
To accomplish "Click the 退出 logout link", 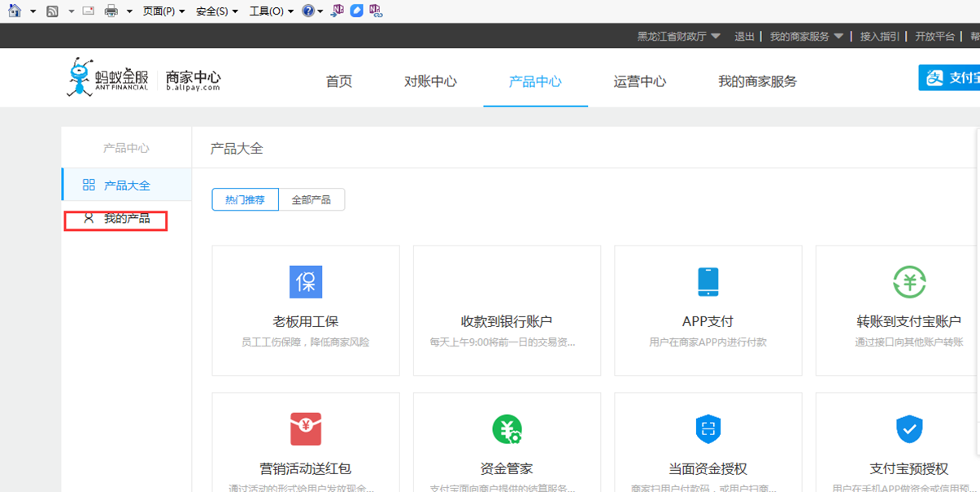I will click(x=744, y=36).
